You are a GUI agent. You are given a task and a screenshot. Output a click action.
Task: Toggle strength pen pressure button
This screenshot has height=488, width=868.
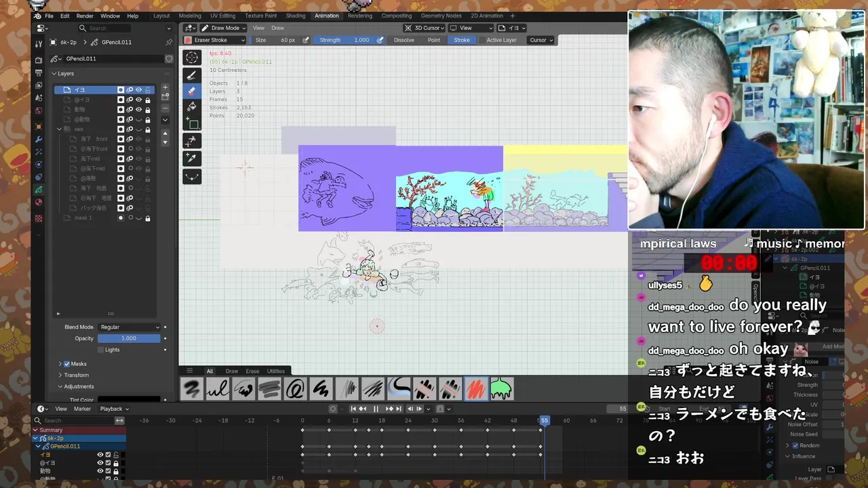[x=380, y=40]
